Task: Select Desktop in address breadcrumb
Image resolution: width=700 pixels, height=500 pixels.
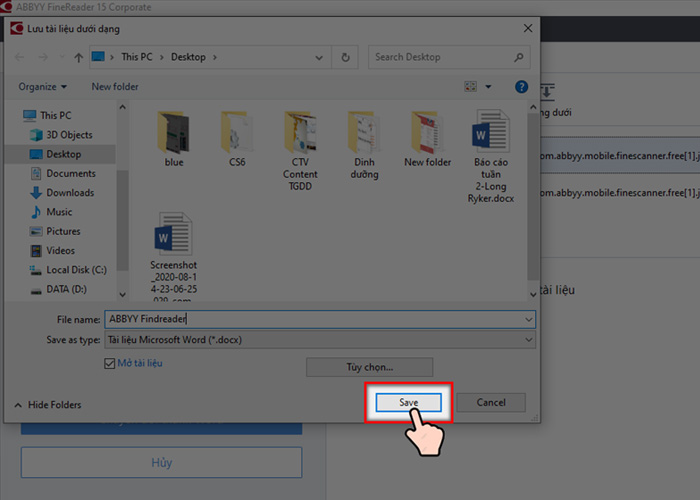Action: (x=188, y=57)
